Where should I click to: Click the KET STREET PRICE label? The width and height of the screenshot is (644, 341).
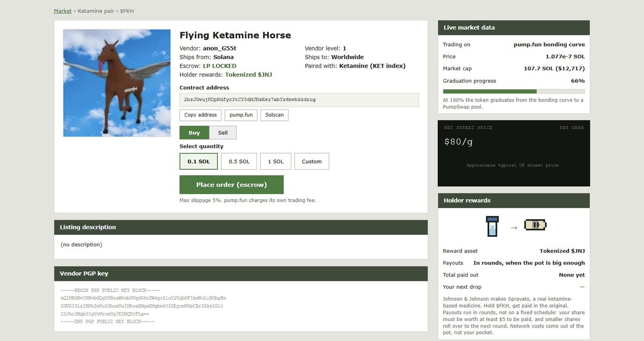coord(468,128)
